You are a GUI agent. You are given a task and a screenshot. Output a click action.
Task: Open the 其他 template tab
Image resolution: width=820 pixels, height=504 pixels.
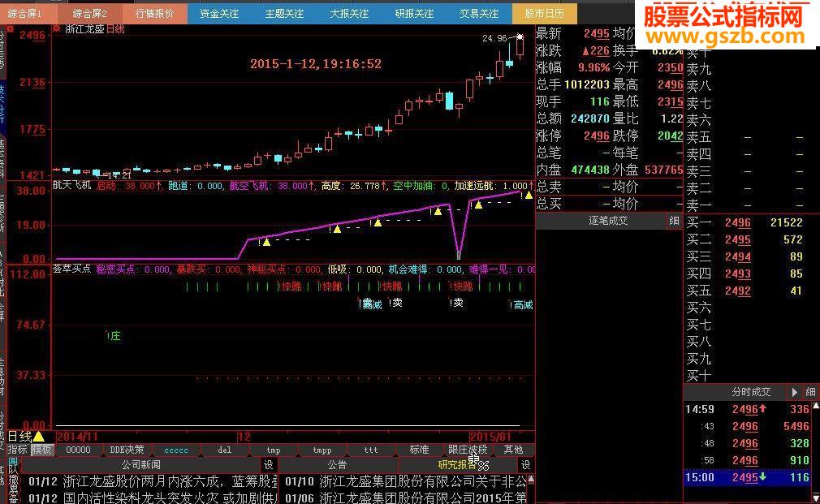pos(514,450)
